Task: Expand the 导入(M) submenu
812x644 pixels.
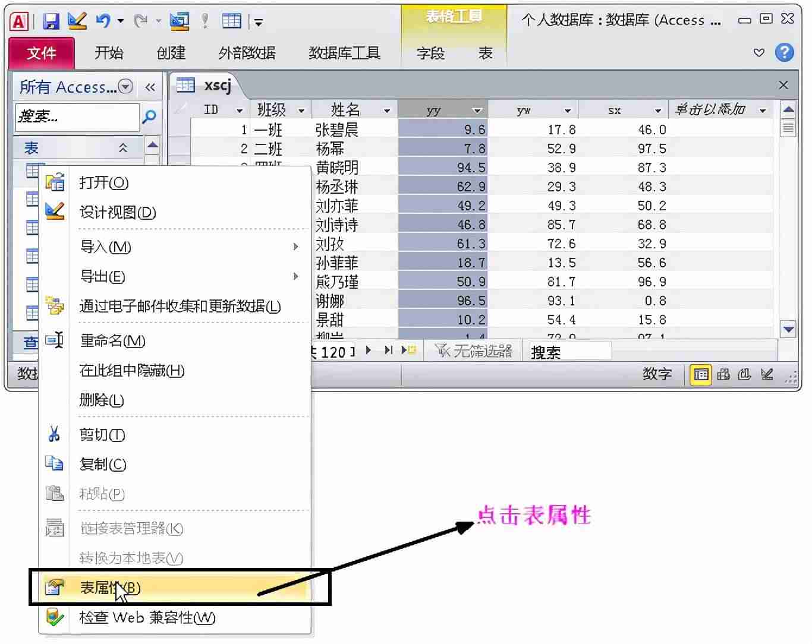Action: click(x=295, y=247)
